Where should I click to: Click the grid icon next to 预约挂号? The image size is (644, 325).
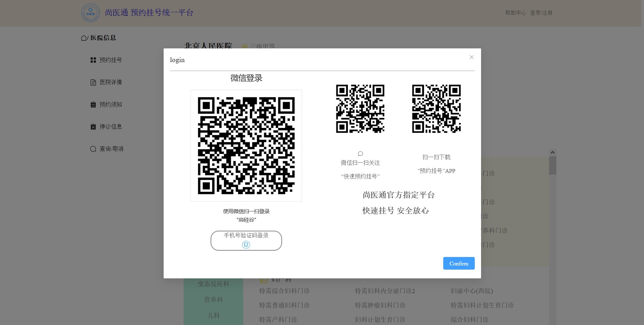[93, 60]
